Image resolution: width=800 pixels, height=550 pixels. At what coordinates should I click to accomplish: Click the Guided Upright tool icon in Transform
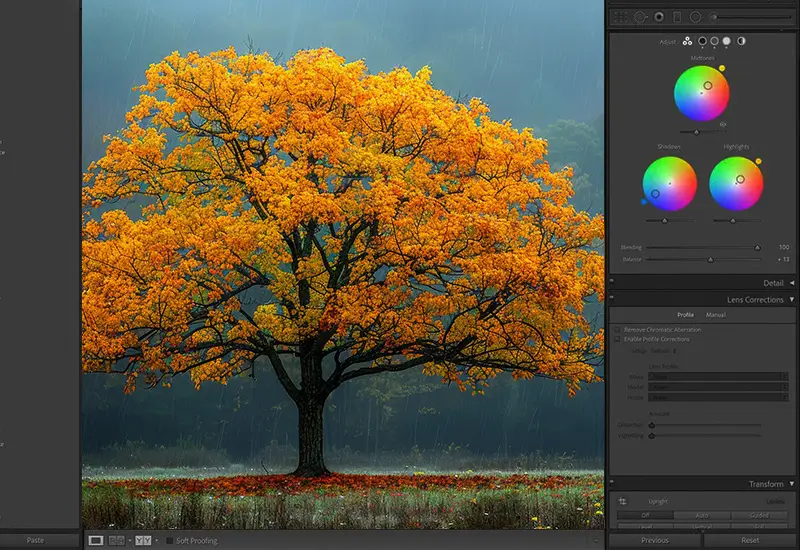coord(622,500)
